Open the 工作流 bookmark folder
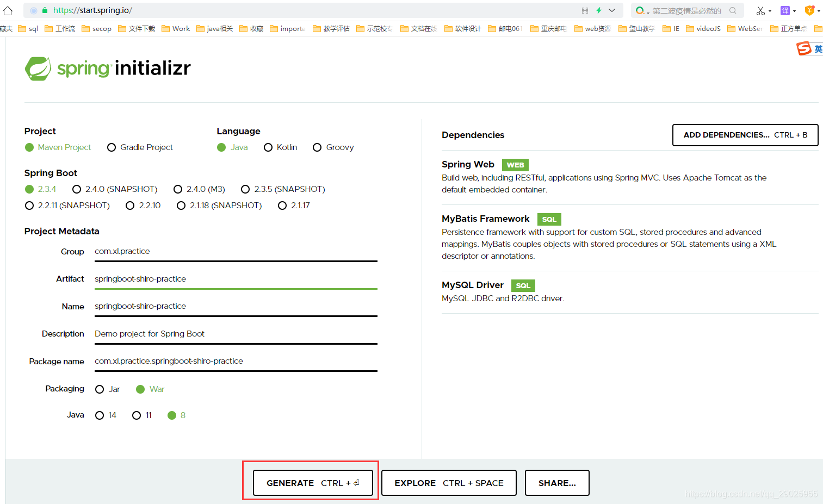This screenshot has height=504, width=823. 60,29
